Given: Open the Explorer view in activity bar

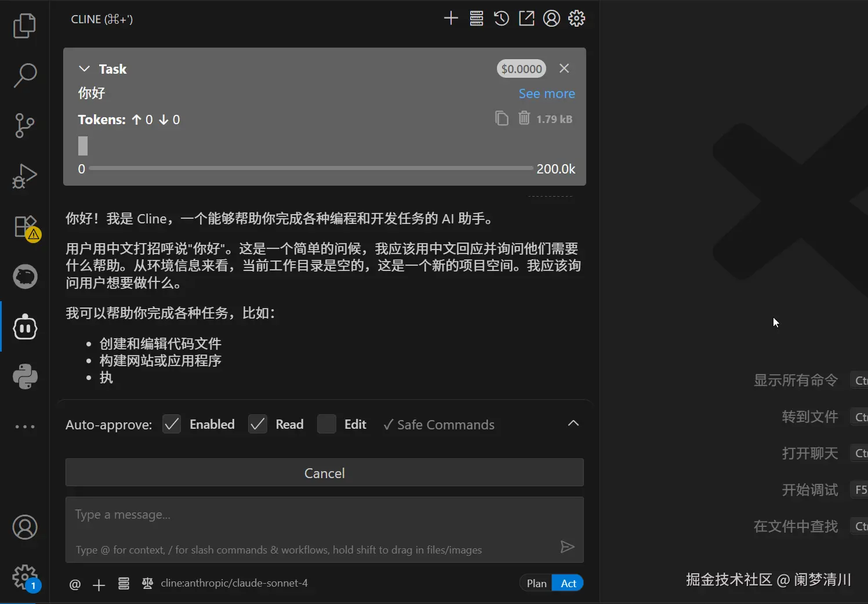Looking at the screenshot, I should coord(24,26).
